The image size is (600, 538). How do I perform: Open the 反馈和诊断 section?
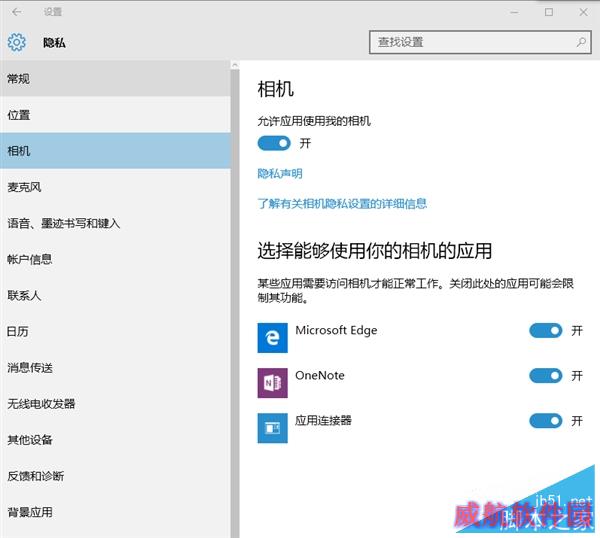[115, 476]
